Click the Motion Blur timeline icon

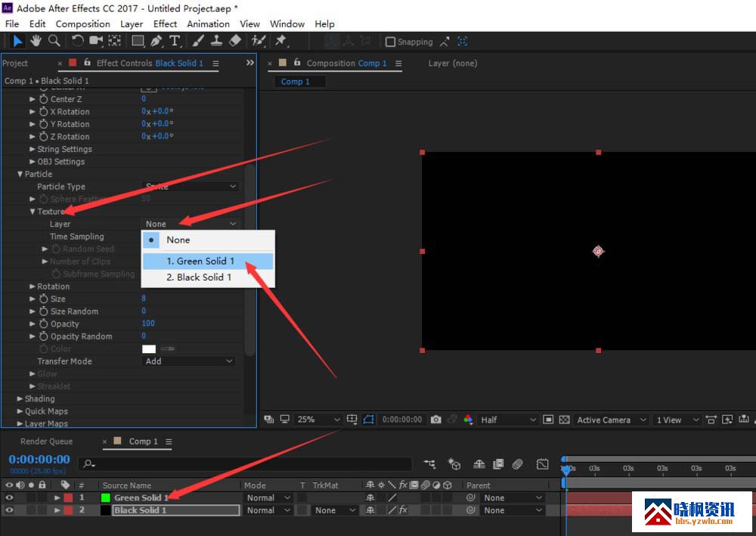518,464
